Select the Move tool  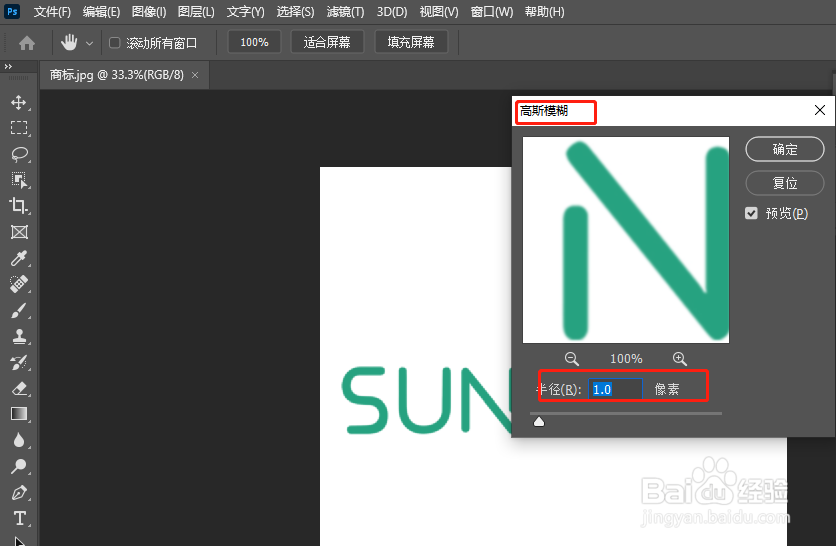click(19, 102)
